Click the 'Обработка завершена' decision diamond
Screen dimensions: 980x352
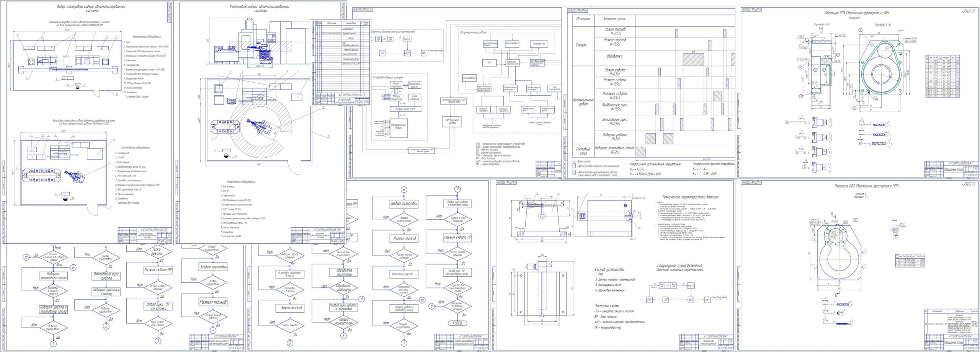coord(344,288)
